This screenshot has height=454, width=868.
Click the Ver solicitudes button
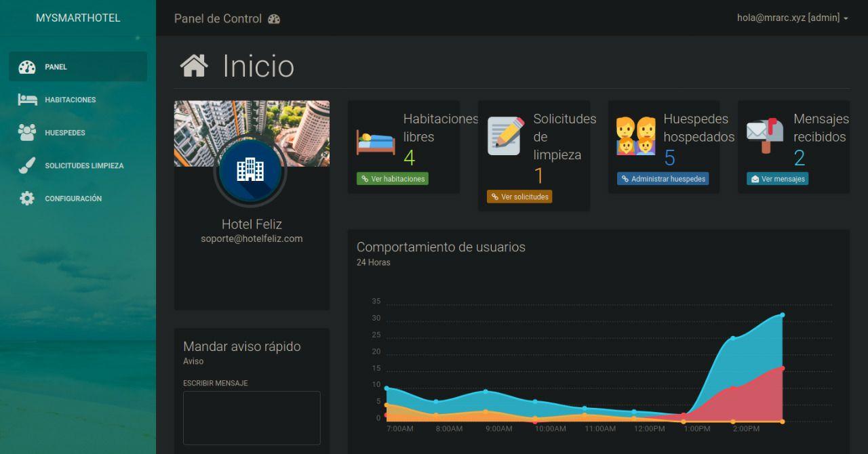(x=518, y=197)
